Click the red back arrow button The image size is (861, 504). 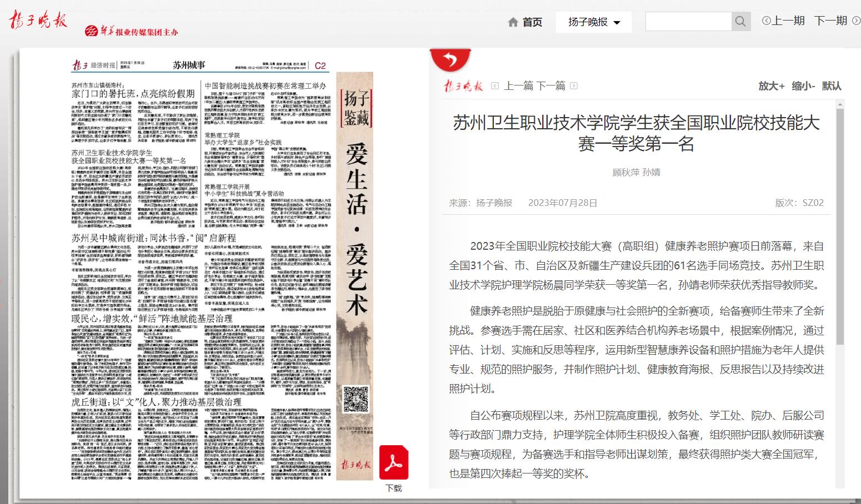point(450,59)
